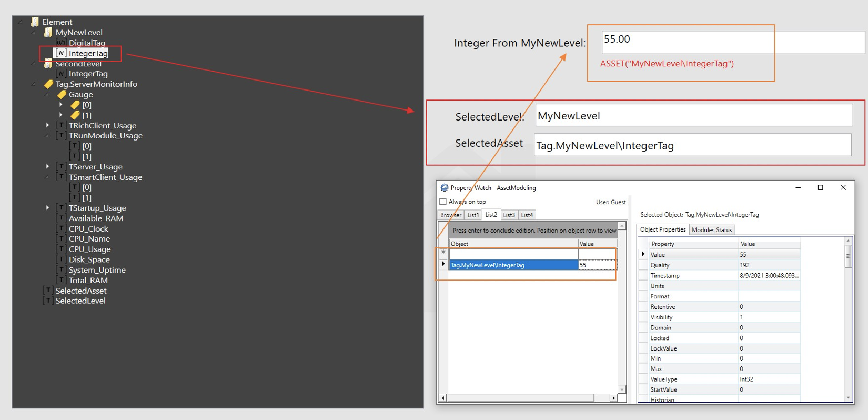Enable the Always on top checkbox
The width and height of the screenshot is (868, 420).
click(443, 202)
